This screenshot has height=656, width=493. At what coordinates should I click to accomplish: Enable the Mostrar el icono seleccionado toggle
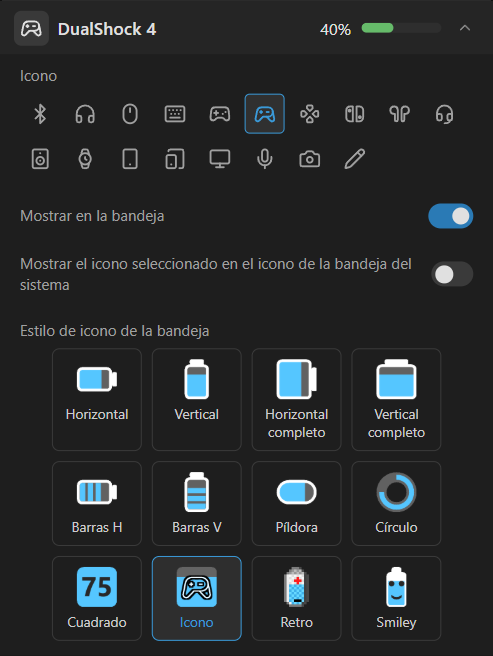452,274
